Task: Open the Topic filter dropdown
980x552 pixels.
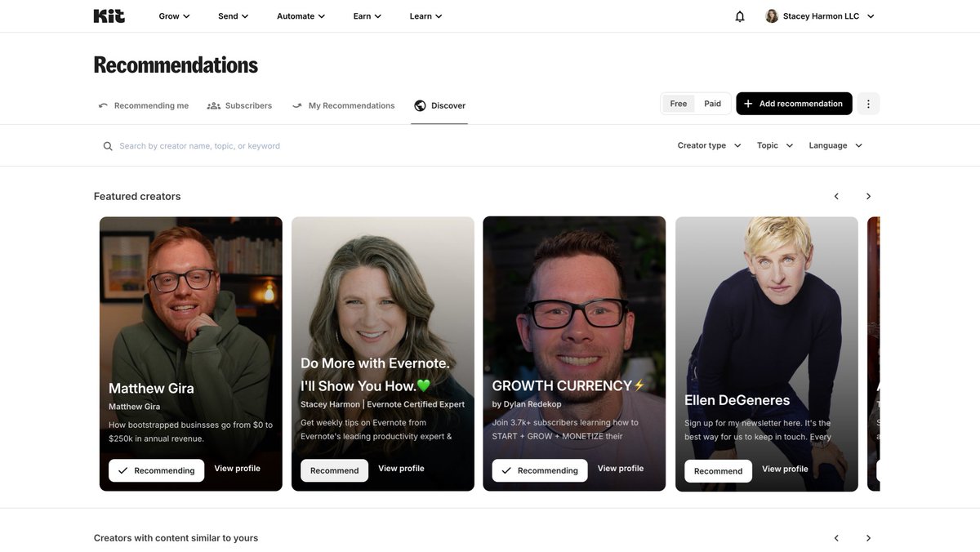Action: 775,145
